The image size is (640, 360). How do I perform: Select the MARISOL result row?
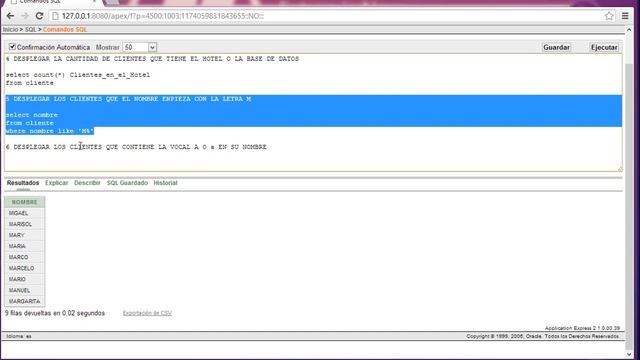pos(24,224)
